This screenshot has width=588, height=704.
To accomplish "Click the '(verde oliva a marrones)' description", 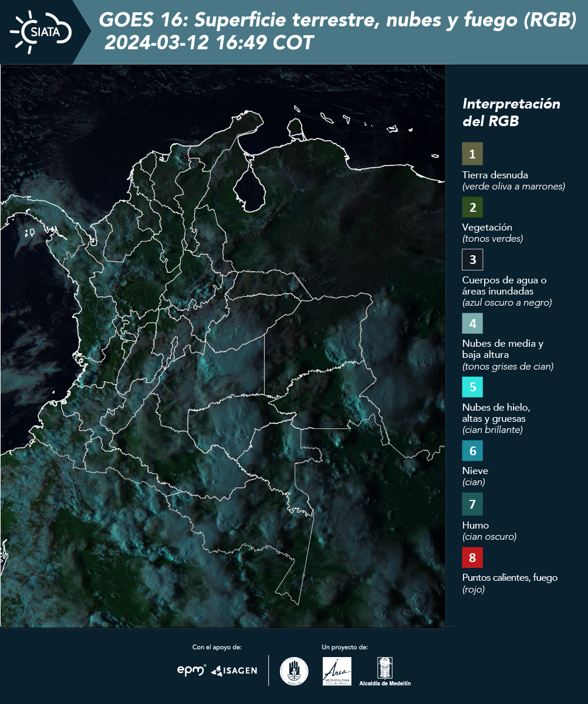I will point(513,187).
